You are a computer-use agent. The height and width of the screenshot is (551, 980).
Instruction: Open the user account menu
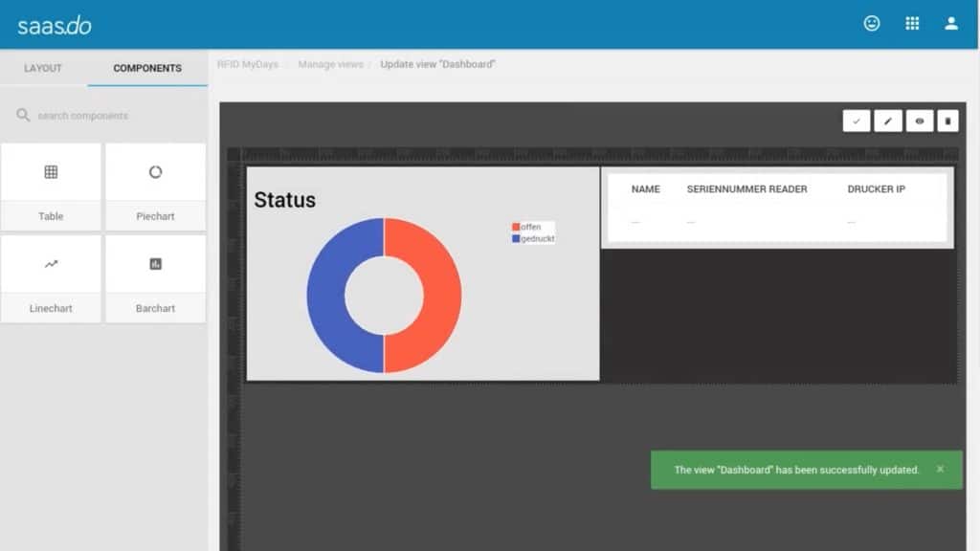[x=951, y=24]
